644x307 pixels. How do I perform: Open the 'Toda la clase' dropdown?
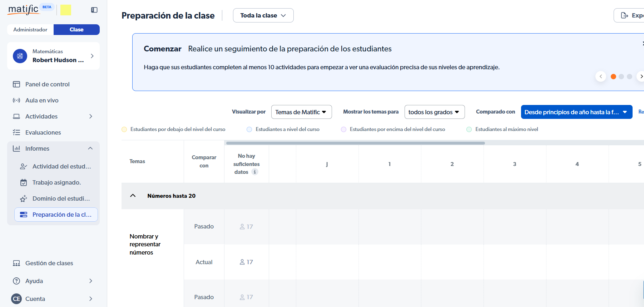click(x=263, y=15)
